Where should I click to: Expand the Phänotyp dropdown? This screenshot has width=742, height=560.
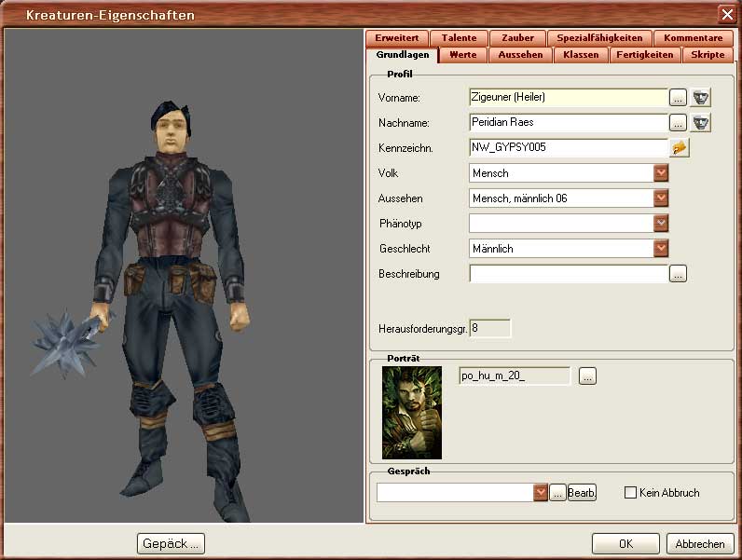662,224
